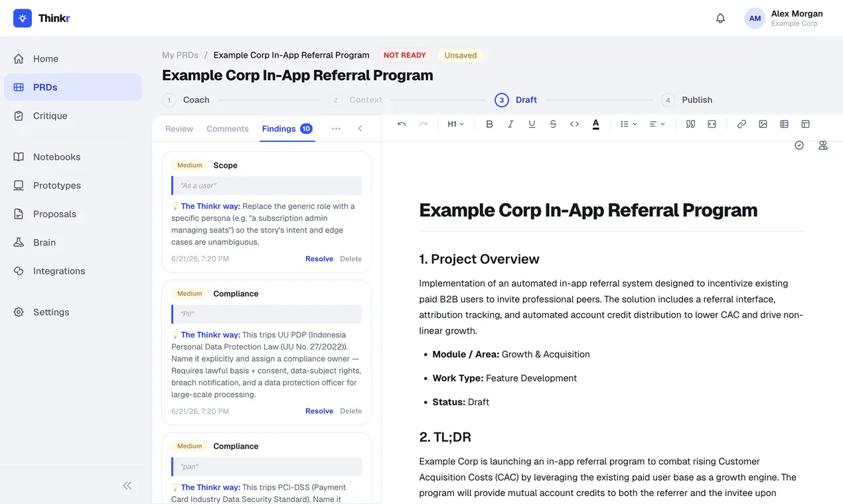Go to Home in sidebar

[73, 58]
